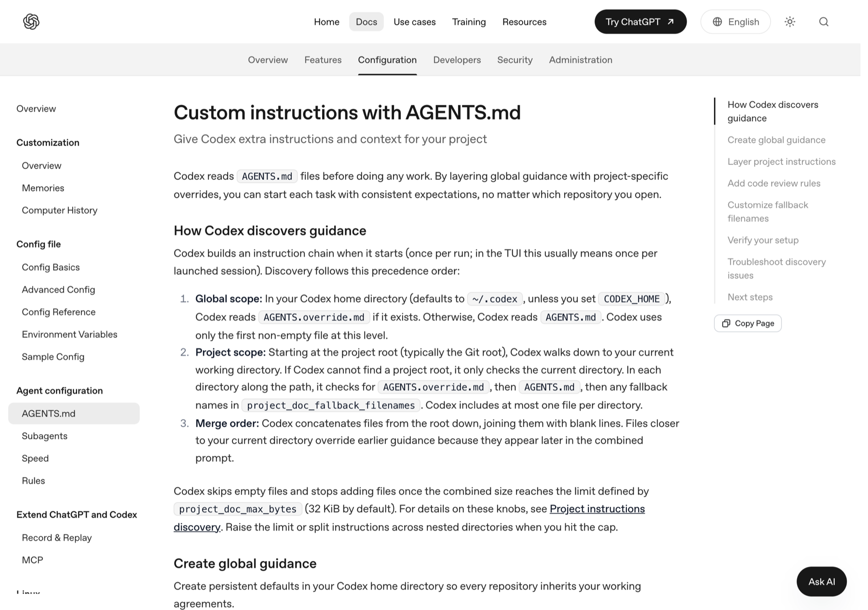Click the Agent configuration sidebar section heading
Viewport: 868px width, 610px height.
coord(60,391)
